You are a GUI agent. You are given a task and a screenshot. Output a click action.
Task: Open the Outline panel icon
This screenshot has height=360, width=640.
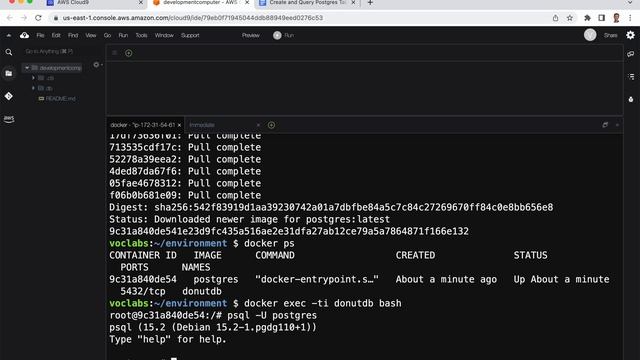point(631,77)
